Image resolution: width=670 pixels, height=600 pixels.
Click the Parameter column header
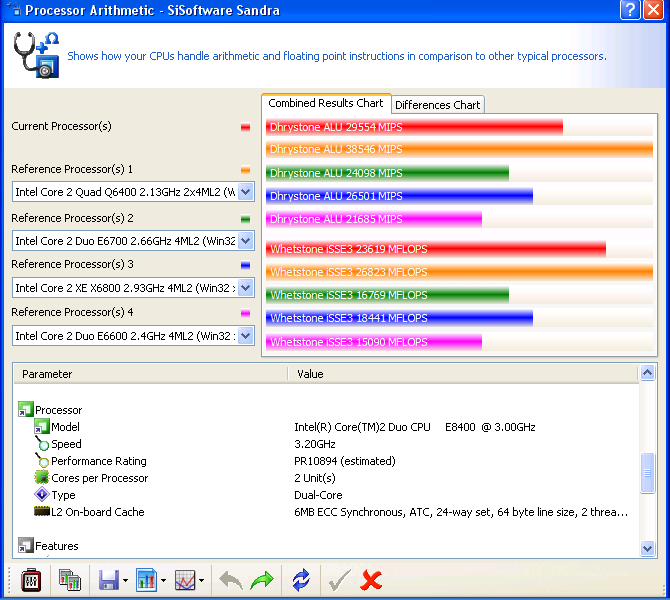click(x=150, y=374)
